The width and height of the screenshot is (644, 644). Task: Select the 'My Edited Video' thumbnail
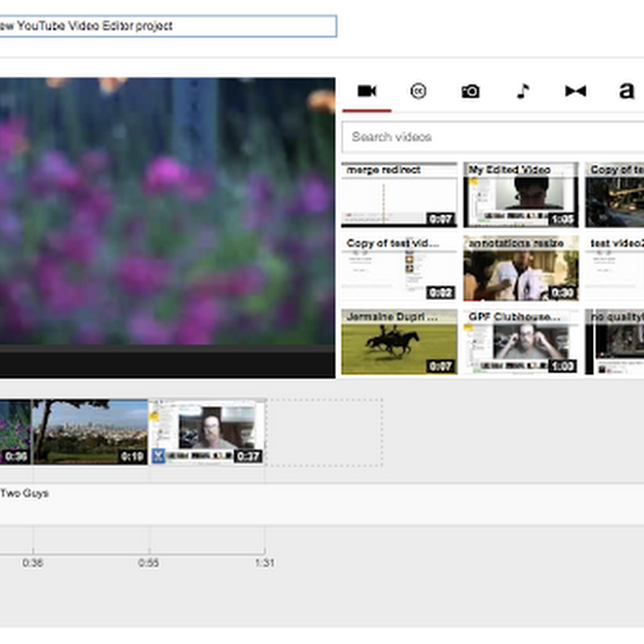(520, 195)
